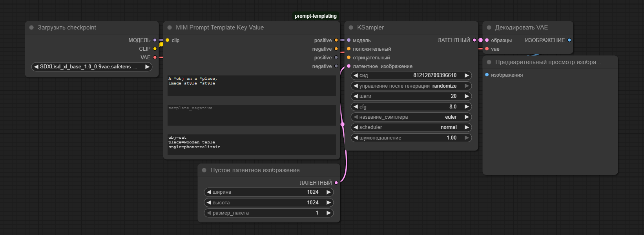
Task: Decrease шаги value with left arrow
Action: 356,96
